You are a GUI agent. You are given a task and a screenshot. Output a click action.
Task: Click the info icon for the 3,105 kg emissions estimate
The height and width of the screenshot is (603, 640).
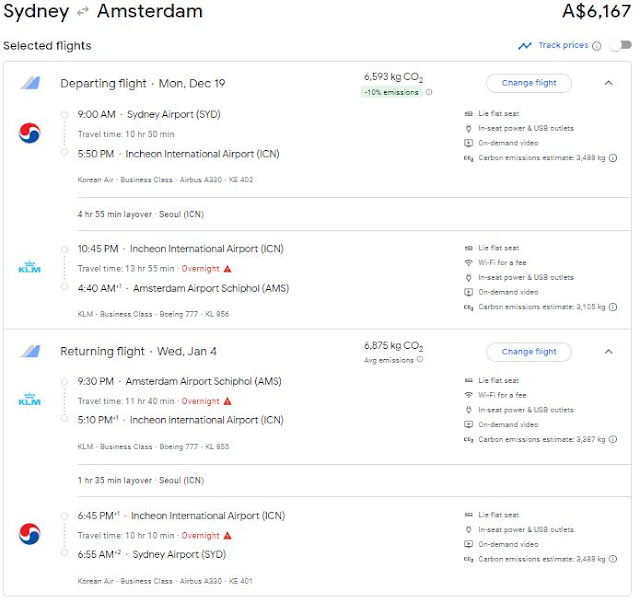pos(613,307)
